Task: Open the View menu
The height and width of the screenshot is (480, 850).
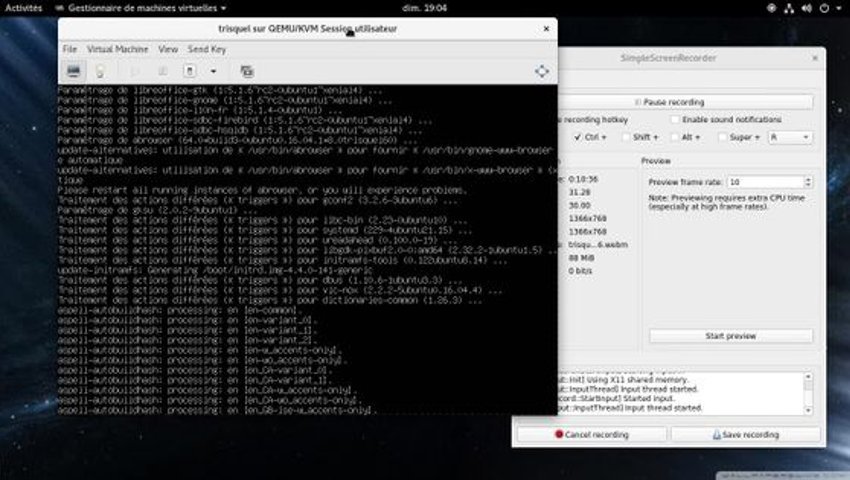Action: pyautogui.click(x=168, y=49)
